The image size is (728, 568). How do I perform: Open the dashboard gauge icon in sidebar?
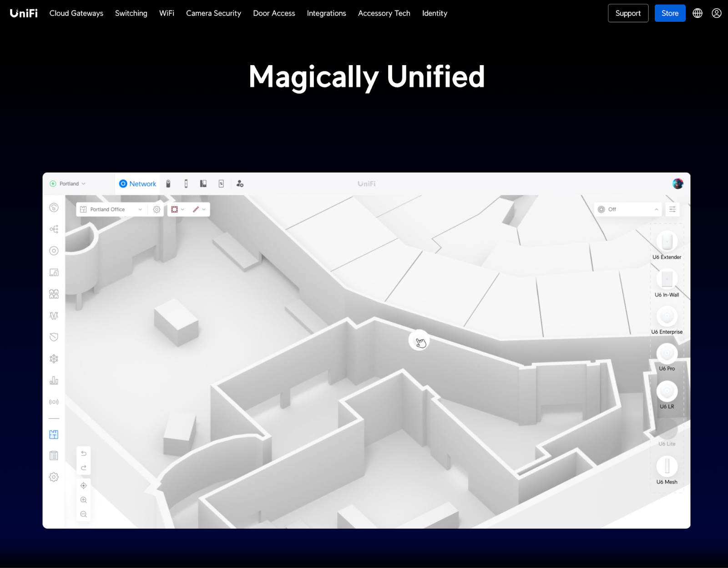[54, 208]
